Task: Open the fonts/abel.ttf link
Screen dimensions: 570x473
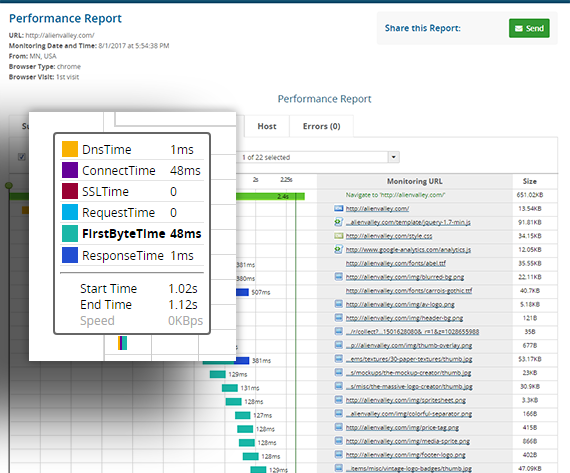Action: tap(396, 263)
